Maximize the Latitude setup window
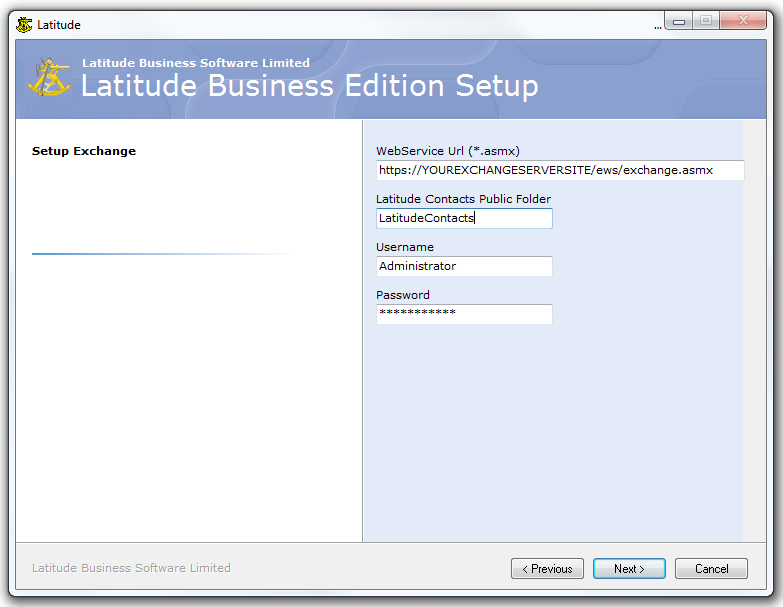The image size is (783, 607). tap(706, 21)
